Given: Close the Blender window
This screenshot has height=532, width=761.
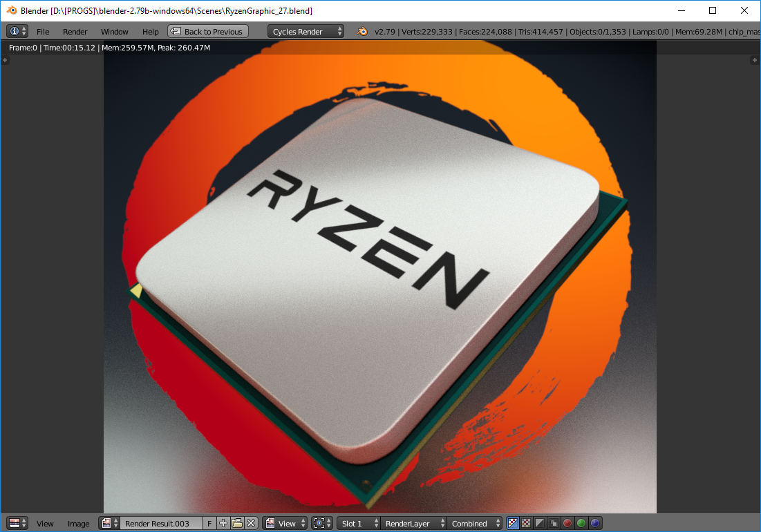Looking at the screenshot, I should coord(744,10).
